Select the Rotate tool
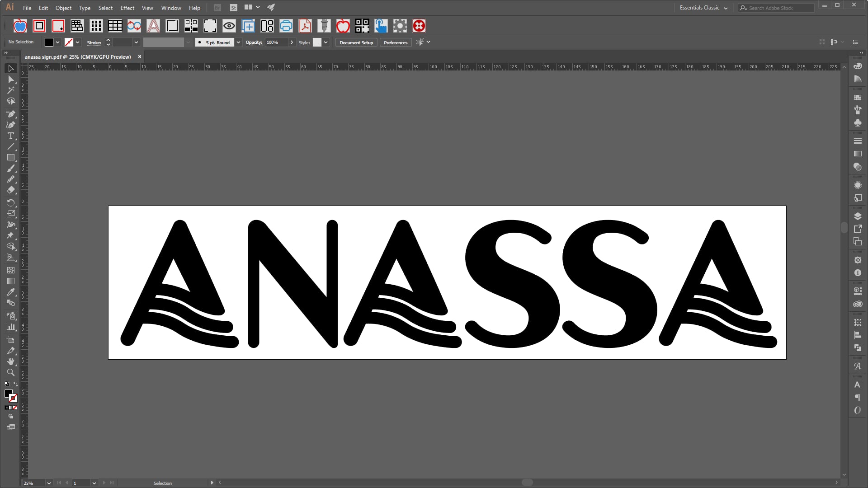 point(11,203)
